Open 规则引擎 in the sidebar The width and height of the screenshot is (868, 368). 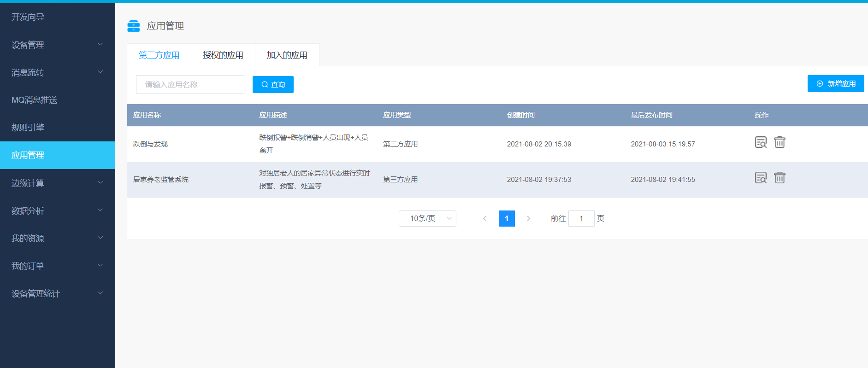58,128
